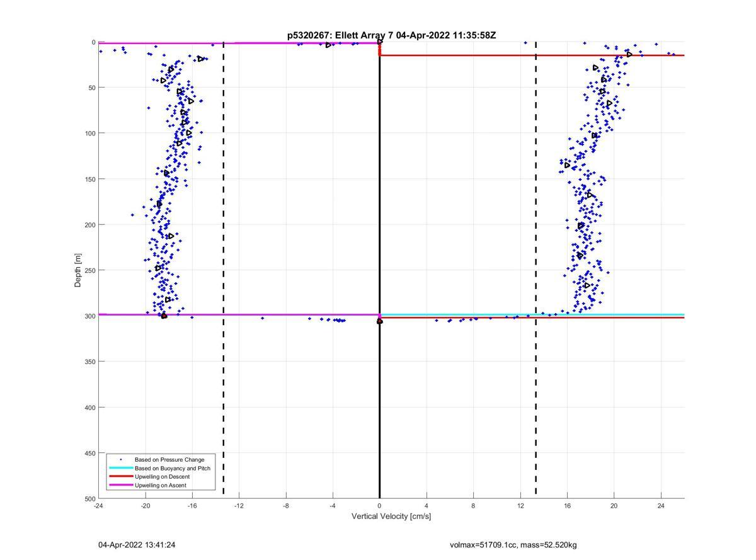This screenshot has height=560, width=756.
Task: Click y-axis tick label '150'
Action: point(89,179)
